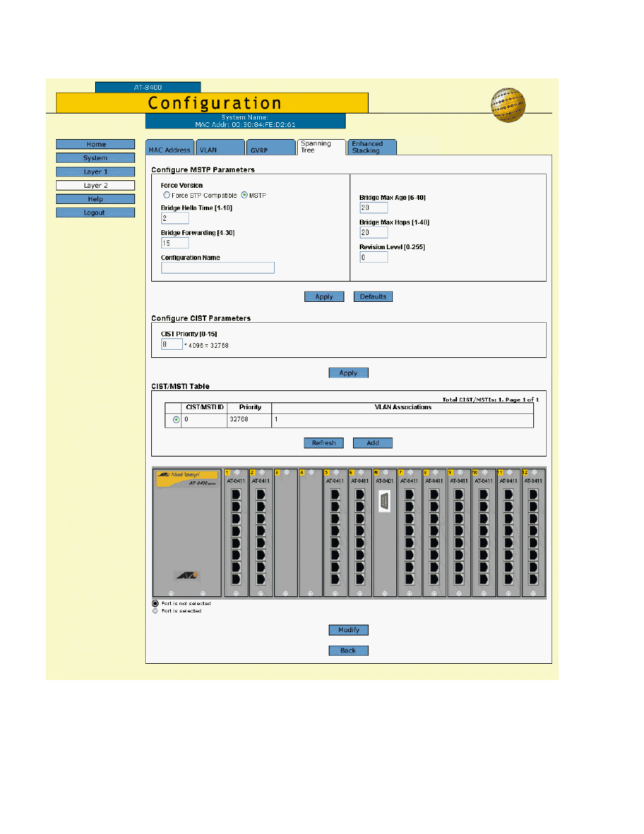Open the Layer 2 menu item
Viewport: 644px width, 834px height.
tap(95, 185)
